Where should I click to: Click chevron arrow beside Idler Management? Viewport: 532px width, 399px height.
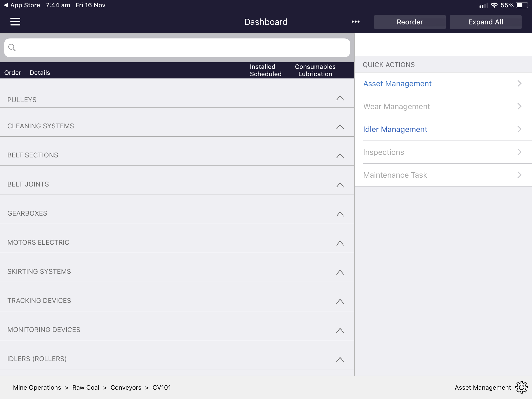pyautogui.click(x=519, y=129)
